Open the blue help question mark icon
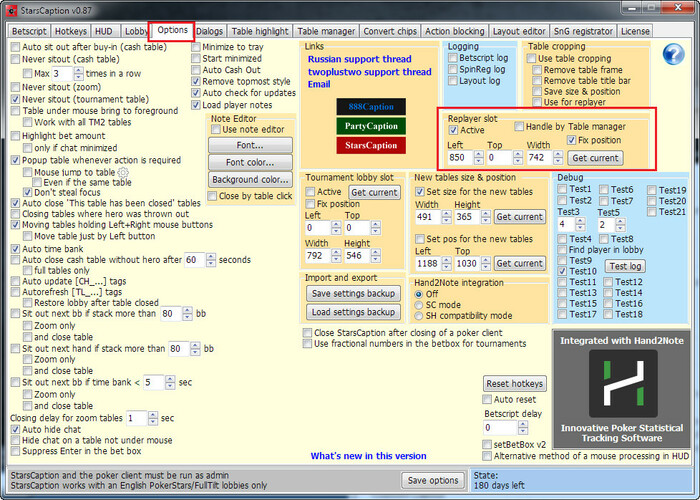This screenshot has width=700, height=500. coord(673,54)
